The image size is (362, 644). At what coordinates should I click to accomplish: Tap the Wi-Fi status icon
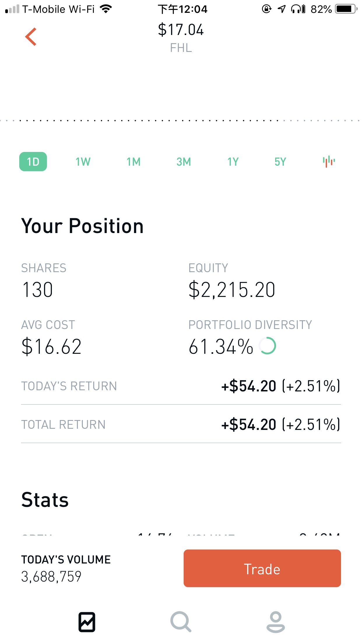coord(106,9)
